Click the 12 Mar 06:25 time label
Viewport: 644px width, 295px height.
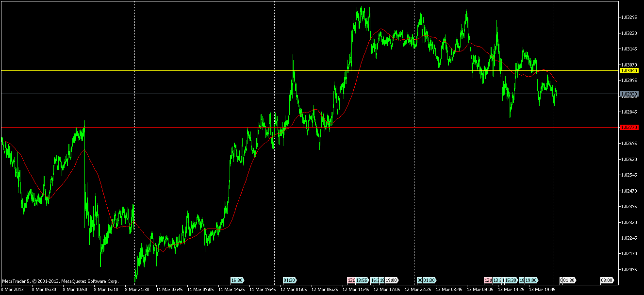[325, 290]
